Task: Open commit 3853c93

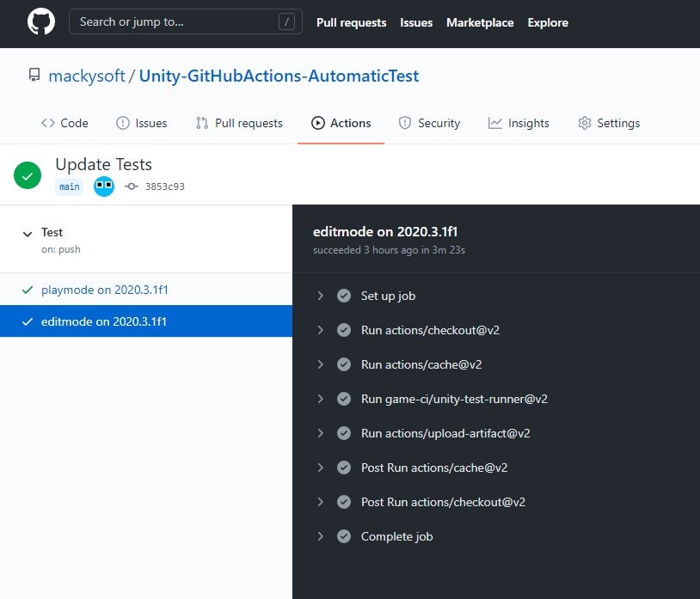Action: click(165, 186)
